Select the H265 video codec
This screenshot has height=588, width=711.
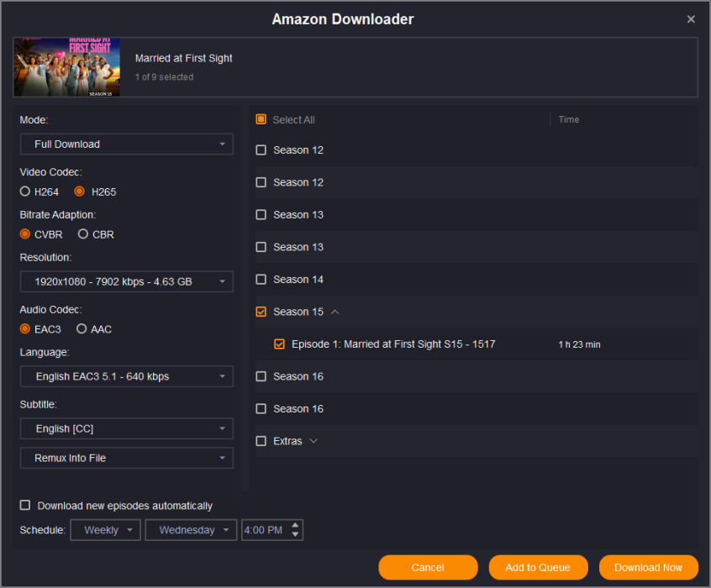coord(79,192)
